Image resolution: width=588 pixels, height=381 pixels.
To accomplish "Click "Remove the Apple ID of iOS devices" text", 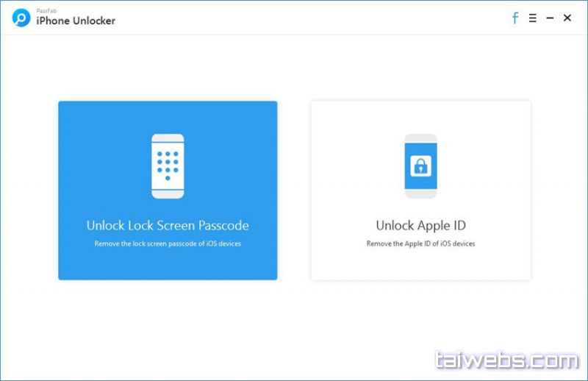I will (420, 243).
